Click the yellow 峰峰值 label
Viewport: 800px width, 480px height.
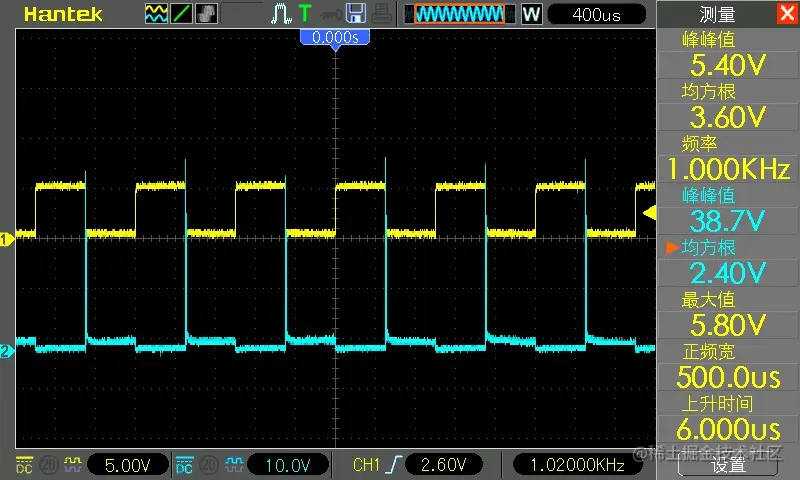click(709, 40)
